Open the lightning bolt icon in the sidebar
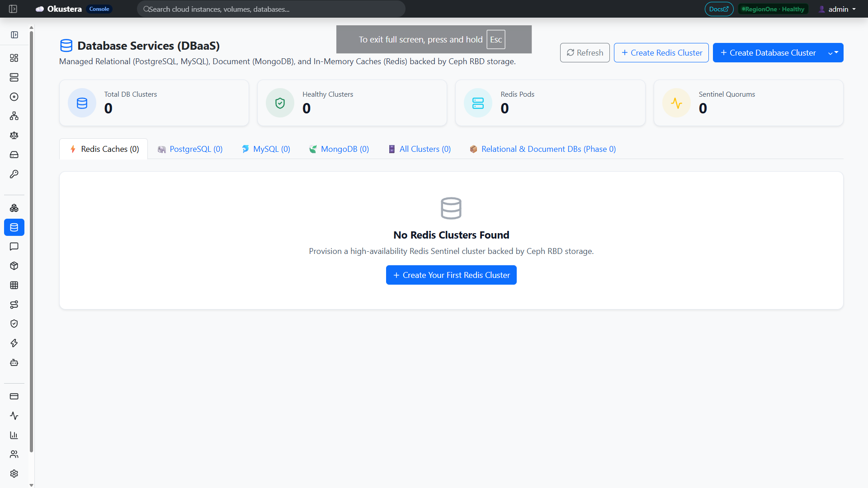This screenshot has height=488, width=868. pyautogui.click(x=14, y=343)
